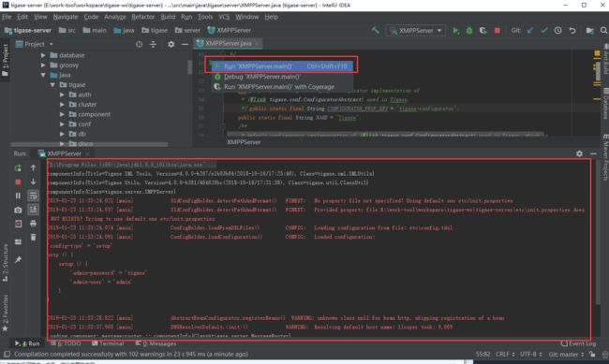Image resolution: width=609 pixels, height=364 pixels.
Task: Click the Search Everywhere magnifier icon
Action: coord(603,30)
